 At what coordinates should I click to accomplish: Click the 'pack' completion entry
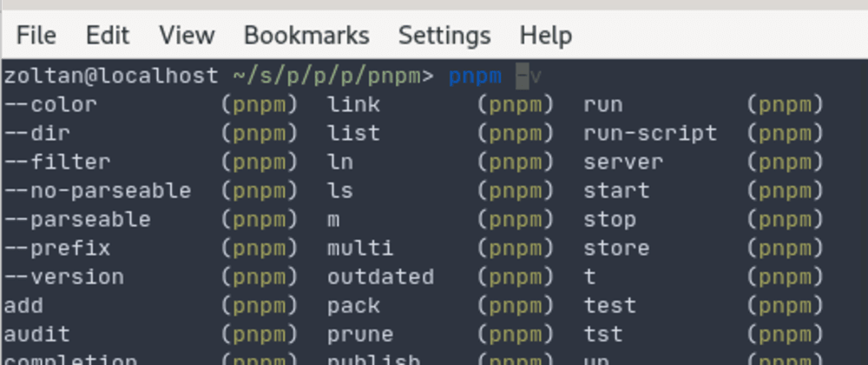[x=354, y=307]
